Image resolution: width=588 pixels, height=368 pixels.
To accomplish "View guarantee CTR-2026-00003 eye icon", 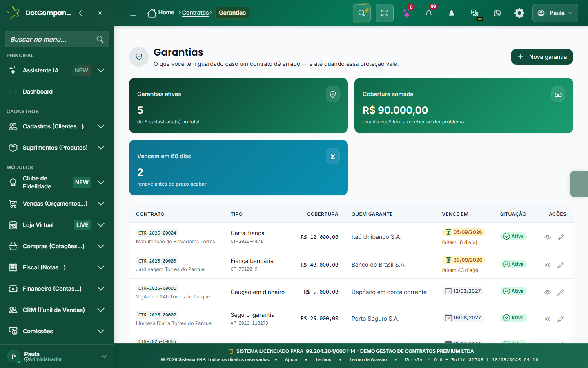I will [x=548, y=265].
